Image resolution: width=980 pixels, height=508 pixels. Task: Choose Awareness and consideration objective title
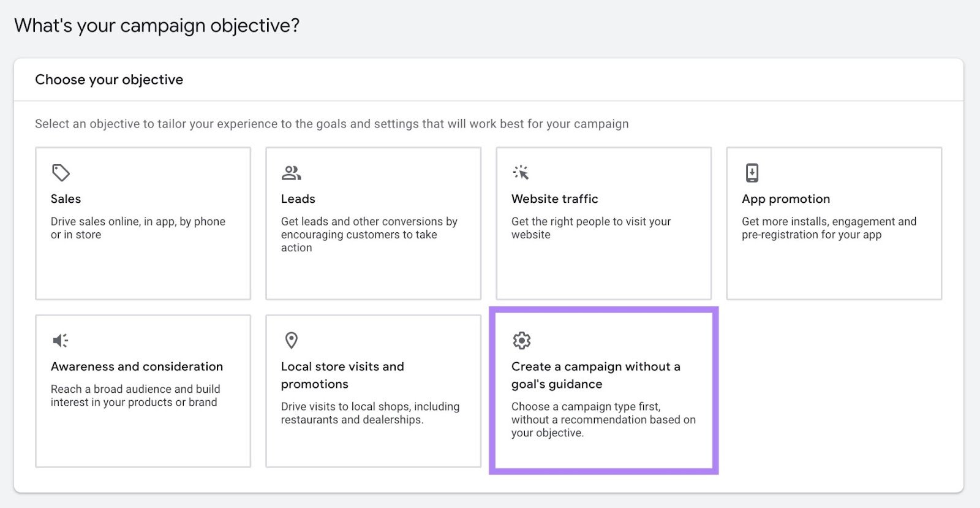pos(137,366)
